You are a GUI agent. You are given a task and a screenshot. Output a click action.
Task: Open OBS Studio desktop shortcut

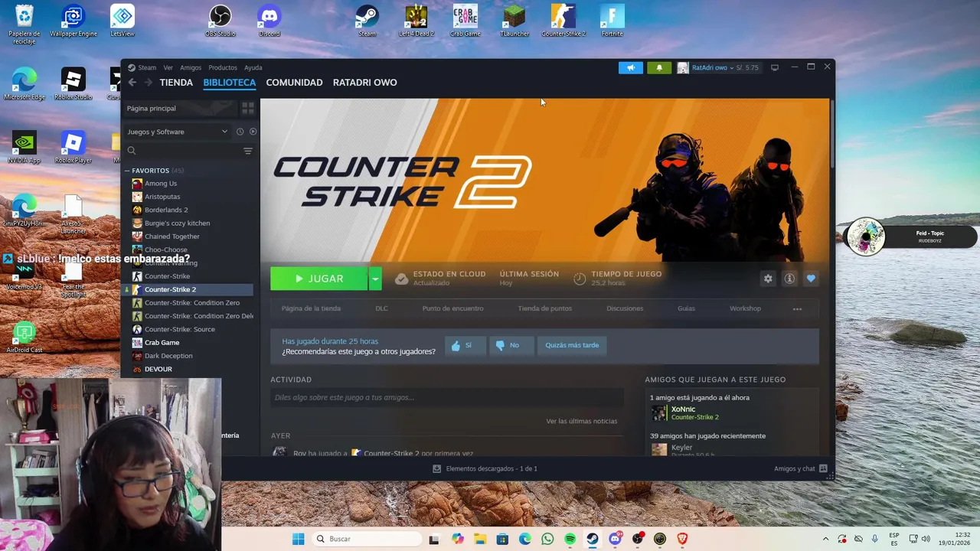click(x=220, y=21)
